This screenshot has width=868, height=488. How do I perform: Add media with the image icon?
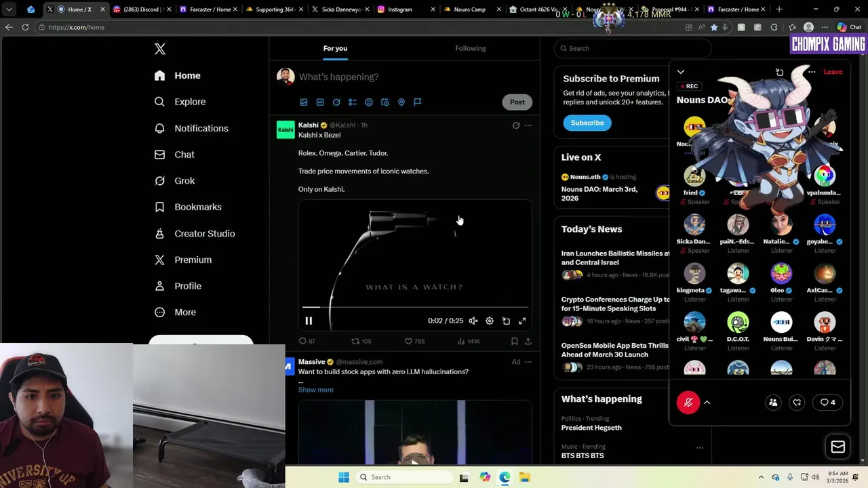pos(304,102)
